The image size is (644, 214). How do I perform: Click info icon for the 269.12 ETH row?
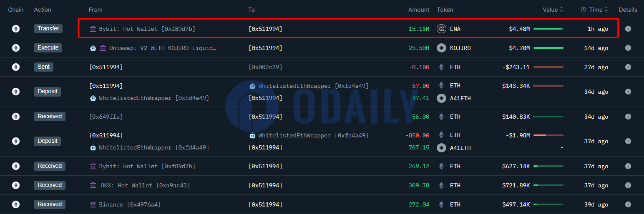pyautogui.click(x=628, y=166)
